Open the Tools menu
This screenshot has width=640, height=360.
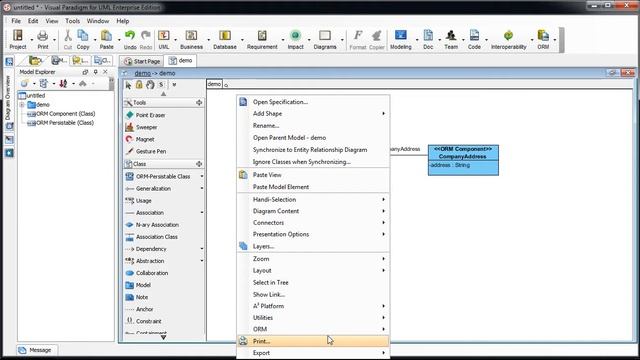tap(73, 21)
